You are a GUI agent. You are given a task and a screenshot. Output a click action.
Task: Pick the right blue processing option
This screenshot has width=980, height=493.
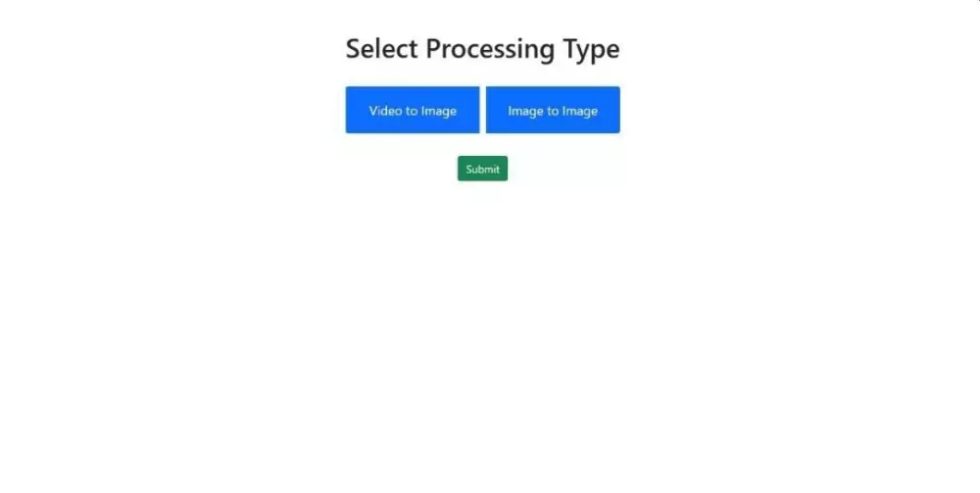tap(553, 110)
